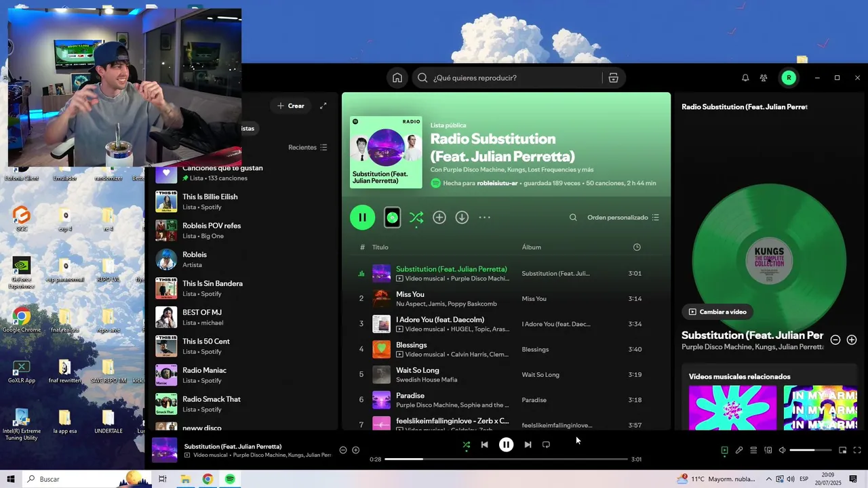Click plus icon next to bottom song title

[x=355, y=450]
